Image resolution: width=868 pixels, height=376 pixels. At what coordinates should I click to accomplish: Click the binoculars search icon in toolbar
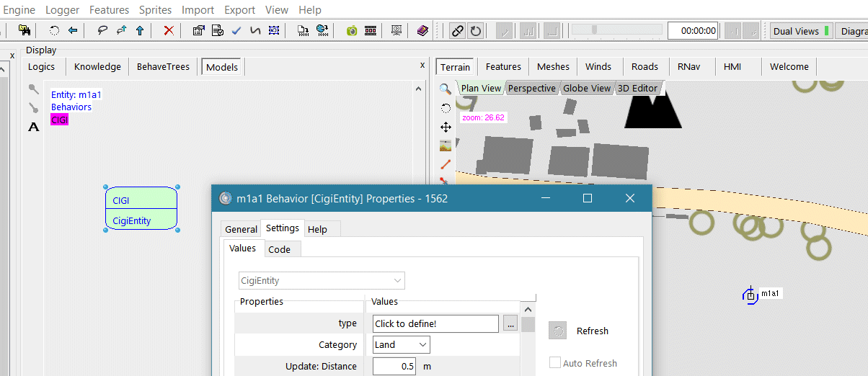pyautogui.click(x=25, y=30)
